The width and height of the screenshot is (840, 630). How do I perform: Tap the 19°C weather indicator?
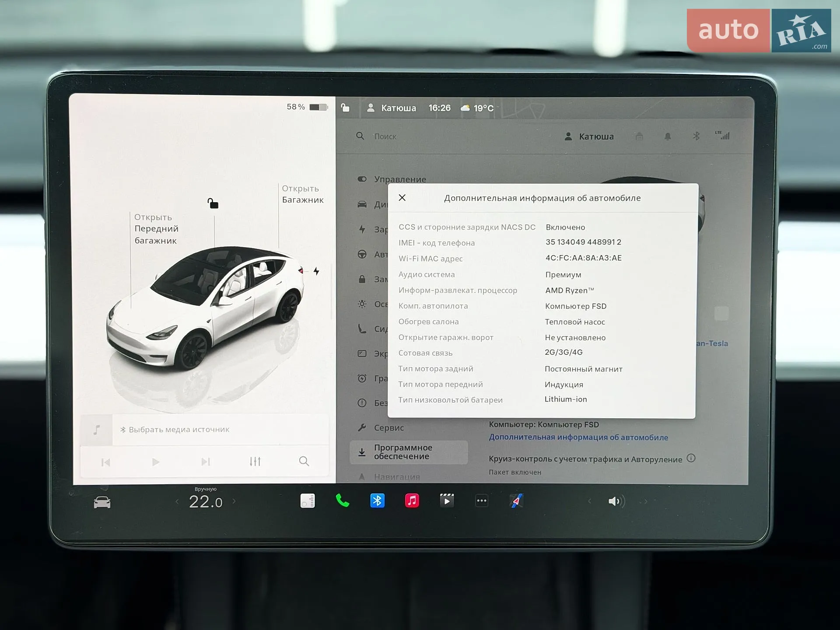[x=477, y=108]
